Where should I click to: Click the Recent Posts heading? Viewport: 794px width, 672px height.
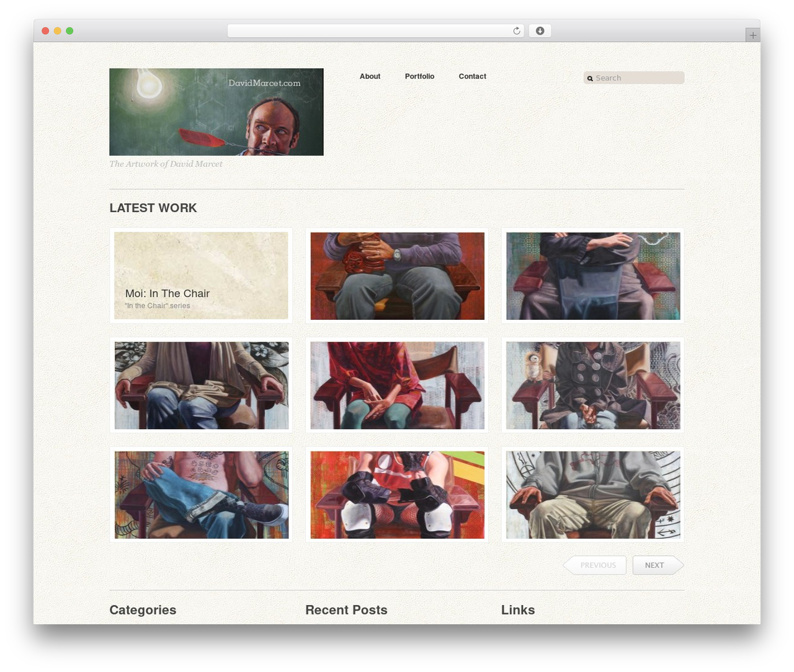[346, 610]
